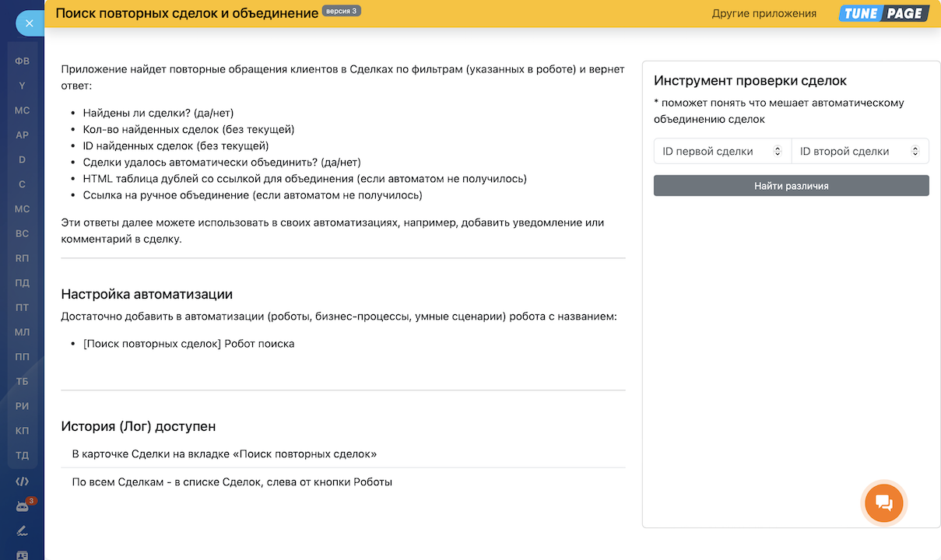Select the КП sidebar shortcut
The image size is (941, 560).
(x=22, y=431)
